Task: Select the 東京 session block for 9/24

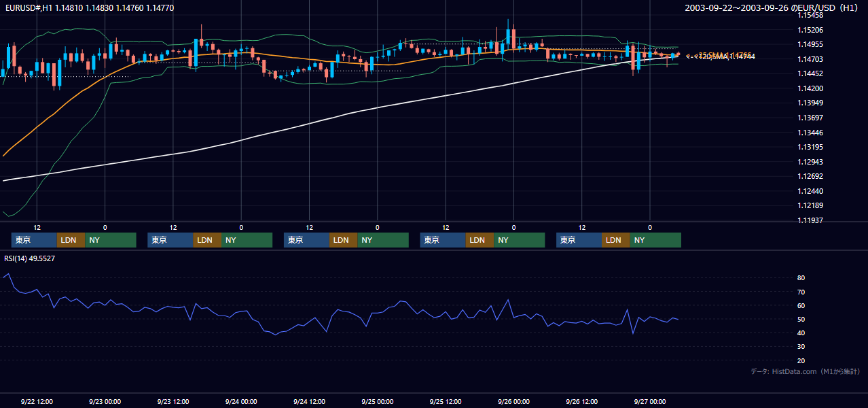Action: point(306,240)
